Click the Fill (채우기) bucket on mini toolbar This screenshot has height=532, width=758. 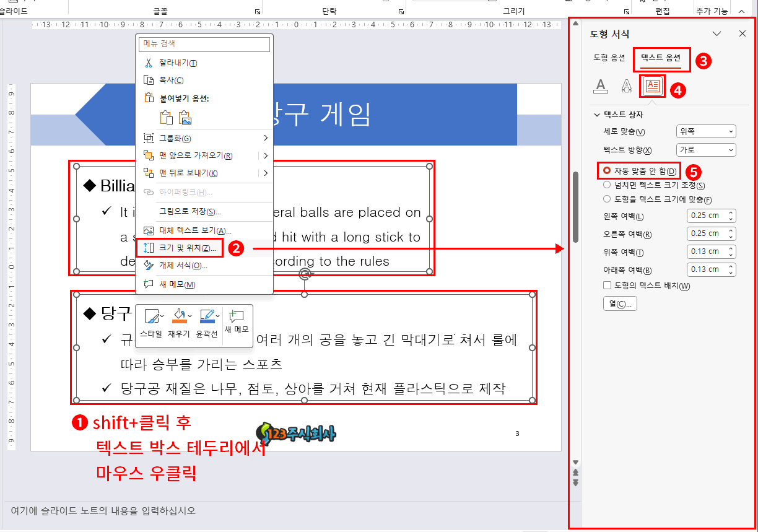point(179,316)
